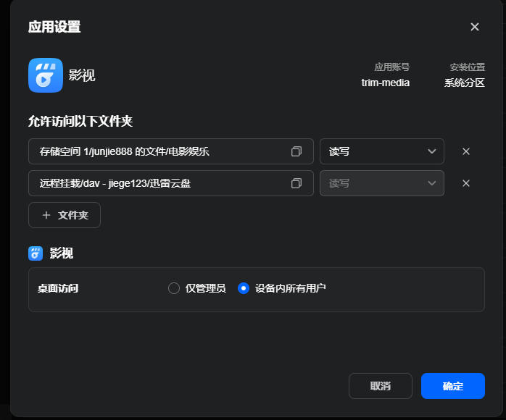506x420 pixels.
Task: Click trim-media account name text
Action: (386, 83)
